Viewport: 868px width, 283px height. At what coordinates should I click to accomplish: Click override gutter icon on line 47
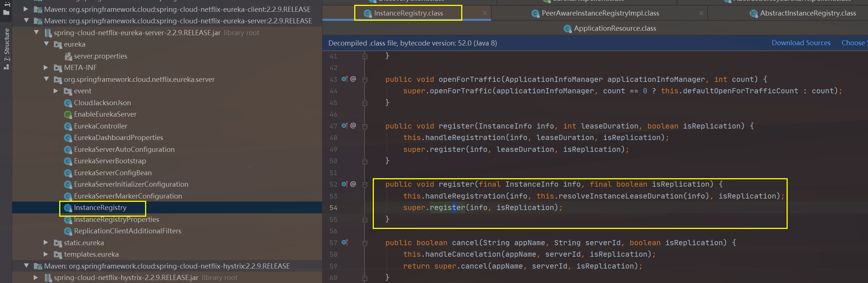coord(345,126)
